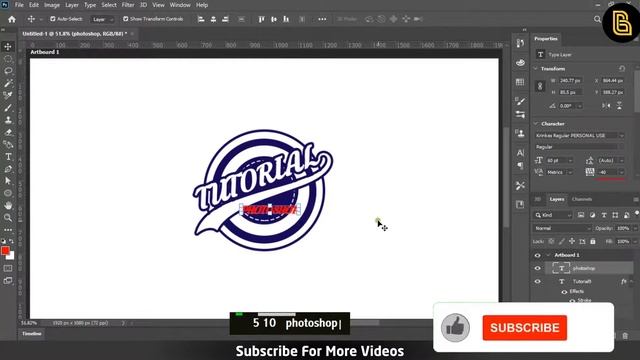This screenshot has height=360, width=640.
Task: Click the red foreground color swatch
Action: click(5, 251)
